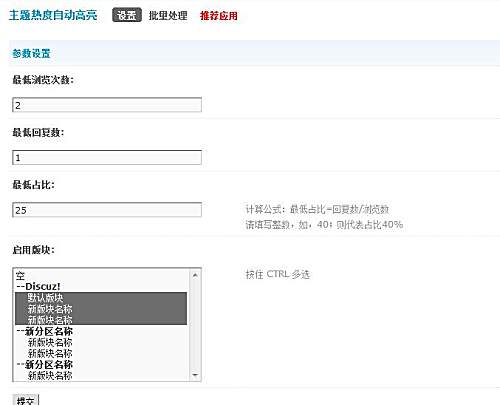Select the second --新分区名称 category
The image size is (500, 405).
click(x=101, y=364)
